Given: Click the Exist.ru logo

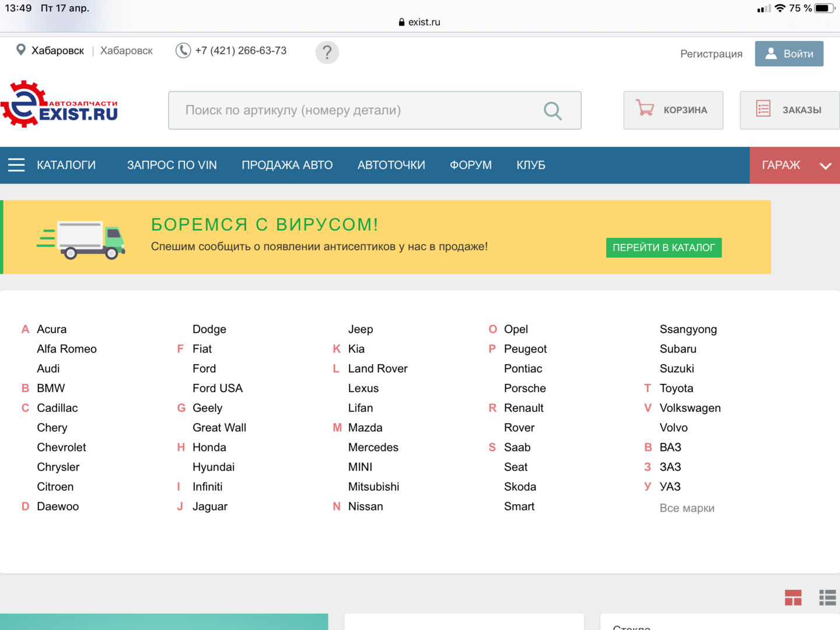Looking at the screenshot, I should [x=60, y=104].
